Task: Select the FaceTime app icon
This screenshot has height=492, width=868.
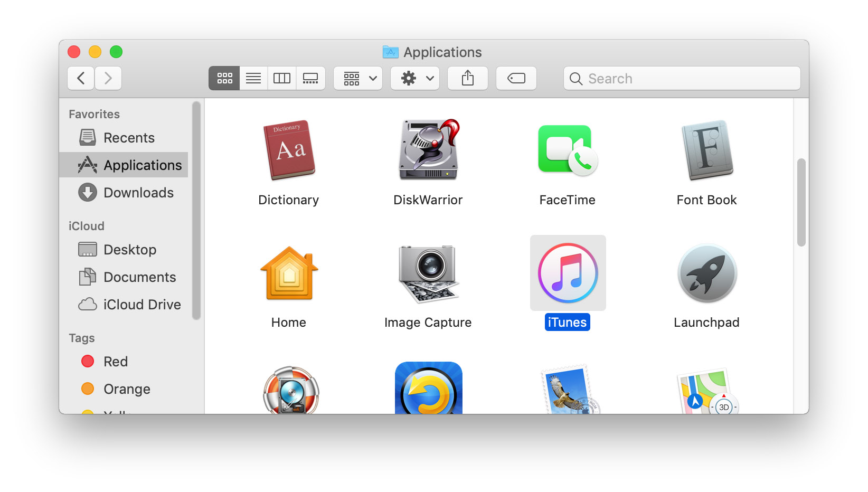Action: [x=568, y=150]
